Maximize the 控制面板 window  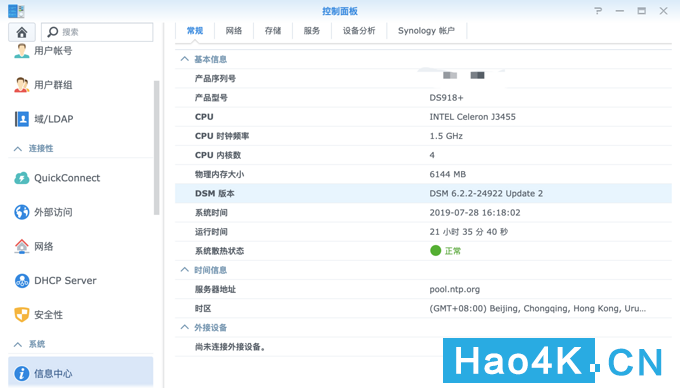[641, 11]
